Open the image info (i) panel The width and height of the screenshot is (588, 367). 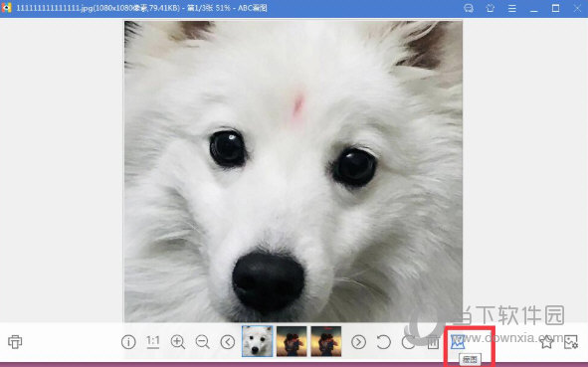(x=128, y=342)
